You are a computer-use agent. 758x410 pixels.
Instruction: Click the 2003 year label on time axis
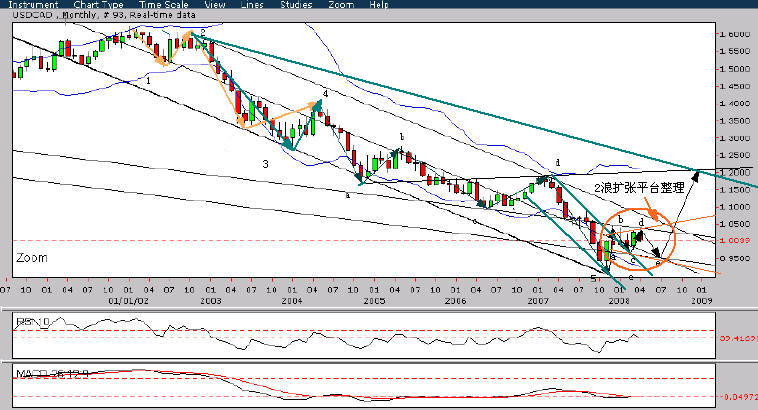tap(210, 301)
